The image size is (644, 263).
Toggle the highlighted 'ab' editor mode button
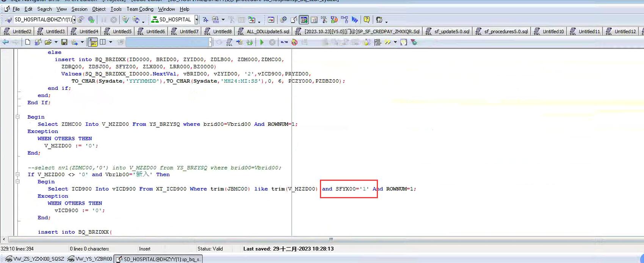click(x=92, y=42)
